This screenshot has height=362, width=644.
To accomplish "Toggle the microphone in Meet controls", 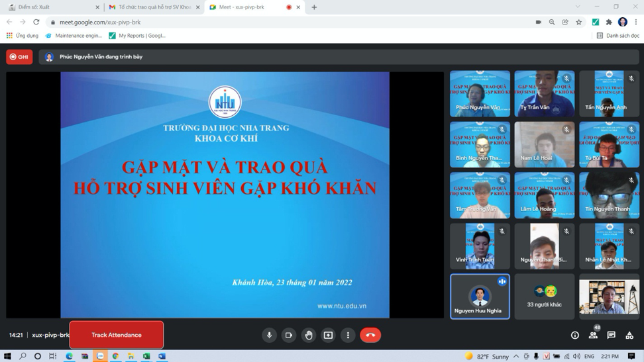I will point(269,335).
